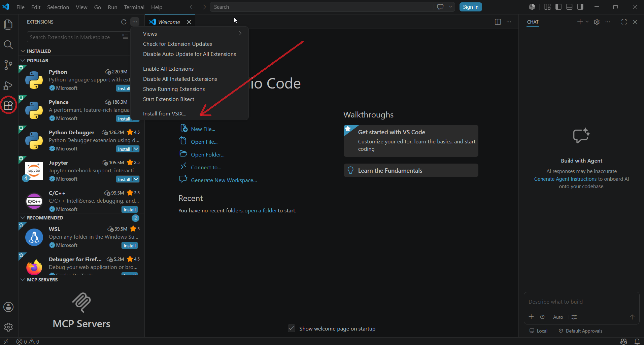Open the configure tools icon in chat input
This screenshot has width=644, height=345.
[x=574, y=317]
